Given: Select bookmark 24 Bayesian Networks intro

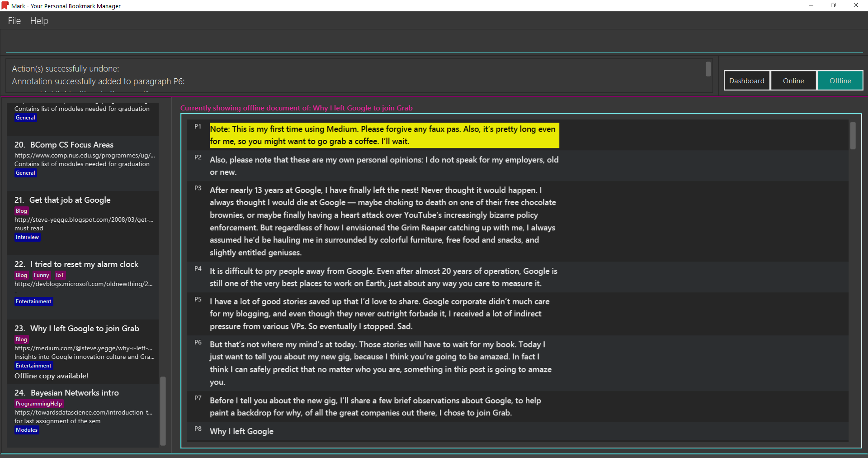Looking at the screenshot, I should coord(83,415).
